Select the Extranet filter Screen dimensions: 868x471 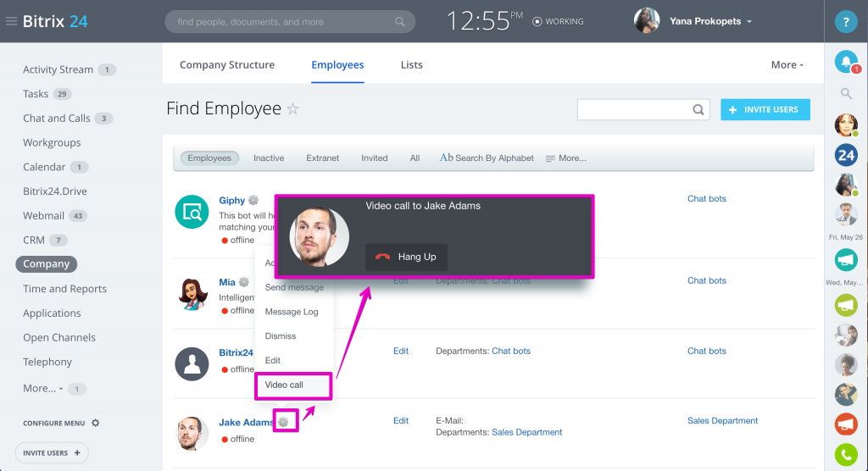coord(322,158)
